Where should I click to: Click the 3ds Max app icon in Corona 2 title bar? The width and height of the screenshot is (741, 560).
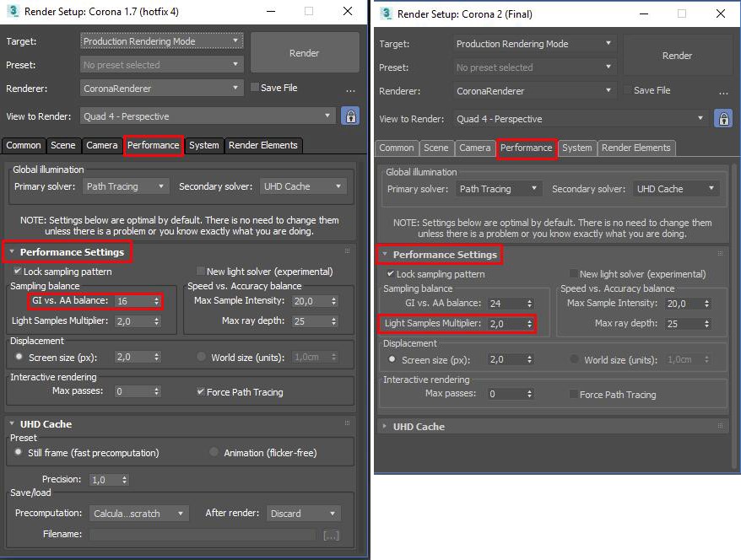(386, 13)
